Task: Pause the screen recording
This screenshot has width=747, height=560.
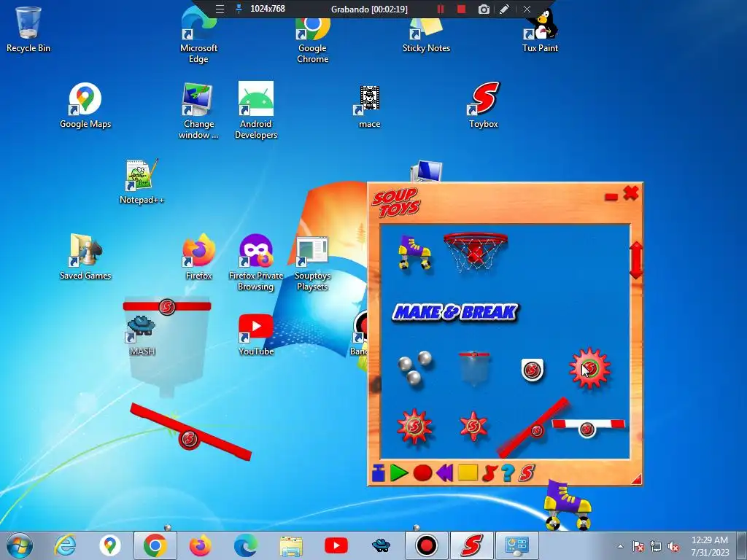Action: (441, 9)
